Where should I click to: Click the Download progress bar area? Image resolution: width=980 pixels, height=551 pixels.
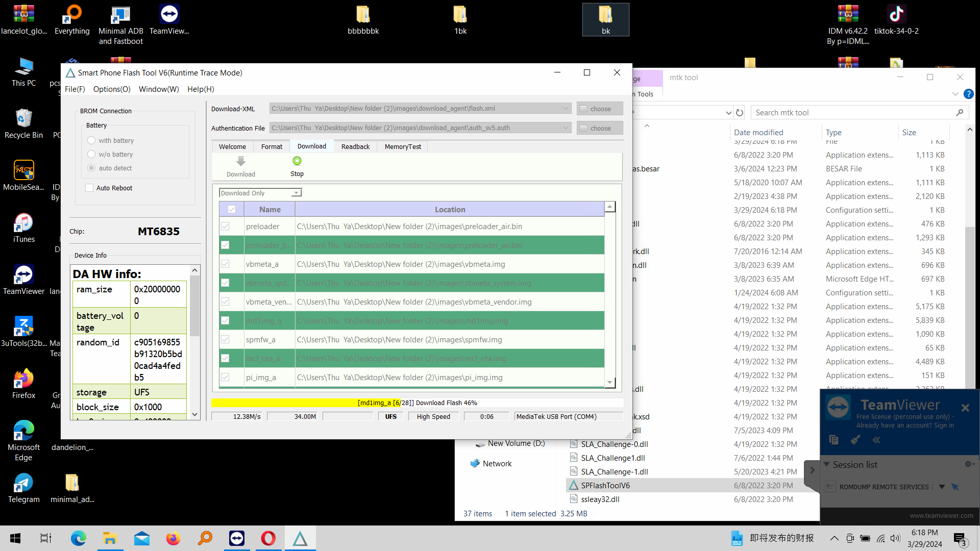(416, 403)
